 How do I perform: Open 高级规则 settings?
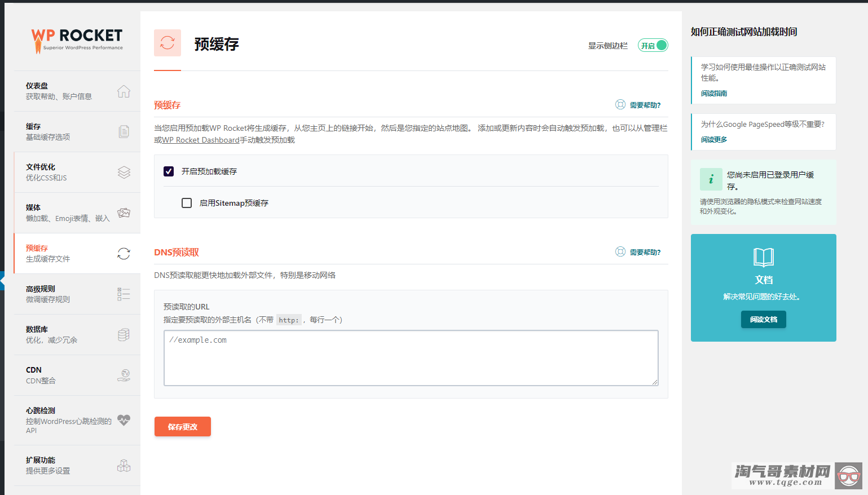pyautogui.click(x=77, y=294)
